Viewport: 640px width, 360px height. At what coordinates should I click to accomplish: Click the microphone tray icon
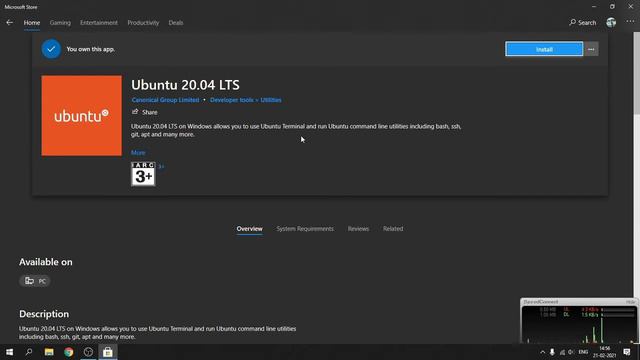[x=552, y=352]
